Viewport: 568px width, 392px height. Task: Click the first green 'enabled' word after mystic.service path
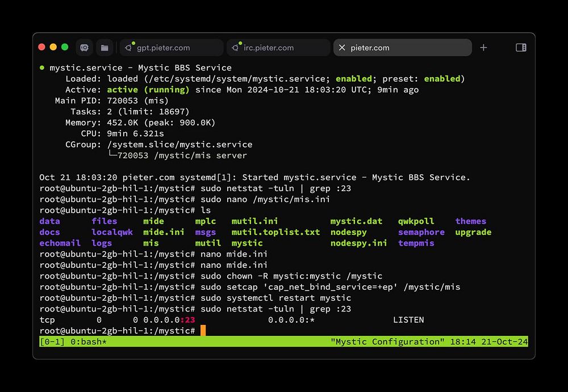pyautogui.click(x=353, y=78)
